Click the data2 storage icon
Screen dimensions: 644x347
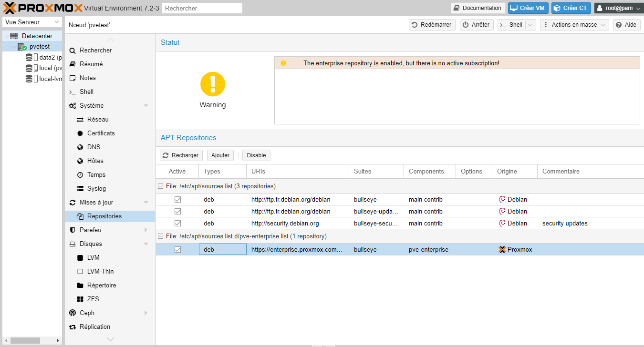tap(29, 57)
